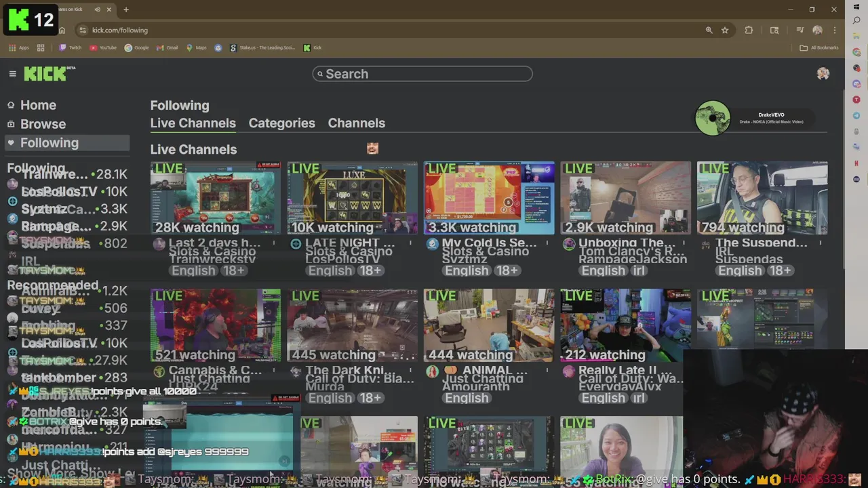Open stream with 28K watching thumbnail
The width and height of the screenshot is (868, 488).
click(216, 198)
